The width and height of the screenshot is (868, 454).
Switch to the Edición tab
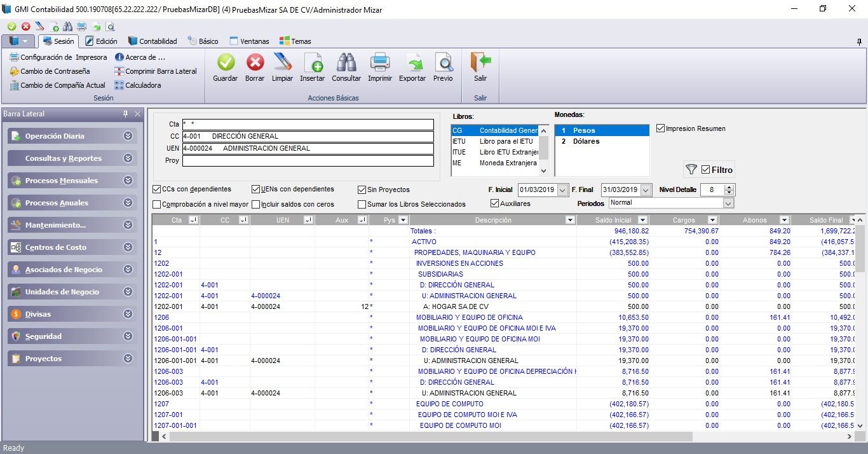pos(100,41)
